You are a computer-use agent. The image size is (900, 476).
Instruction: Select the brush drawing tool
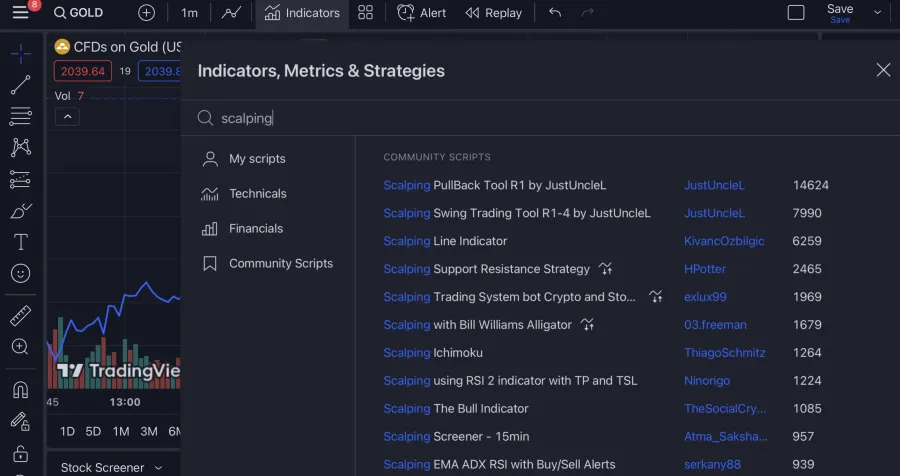click(x=21, y=211)
